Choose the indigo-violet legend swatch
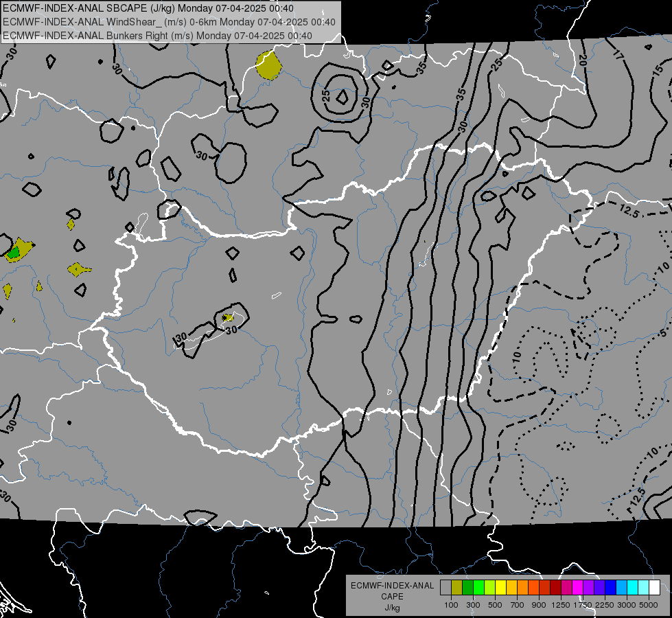The width and height of the screenshot is (672, 618). pyautogui.click(x=600, y=587)
